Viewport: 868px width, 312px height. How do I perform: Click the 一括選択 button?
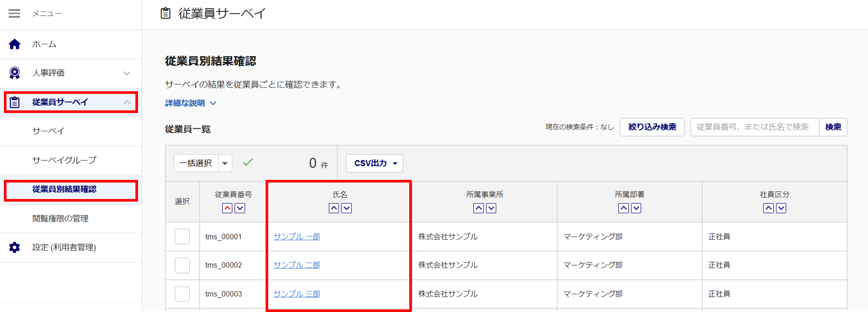point(196,163)
